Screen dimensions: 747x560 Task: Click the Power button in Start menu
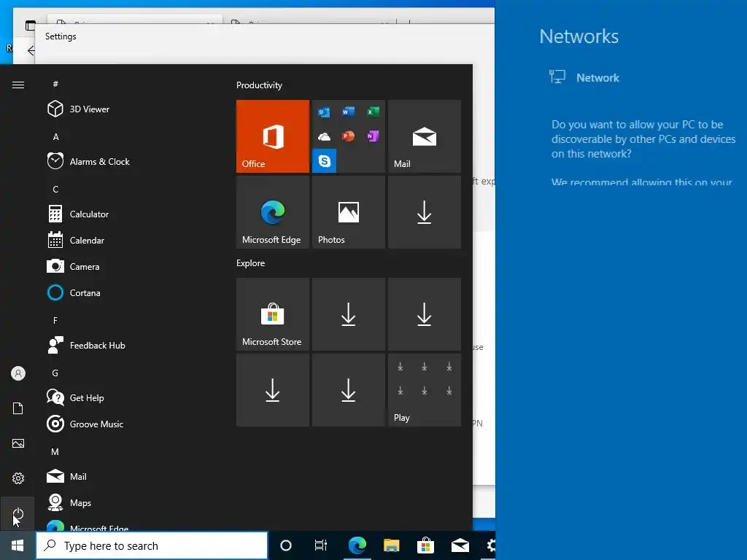pos(18,513)
